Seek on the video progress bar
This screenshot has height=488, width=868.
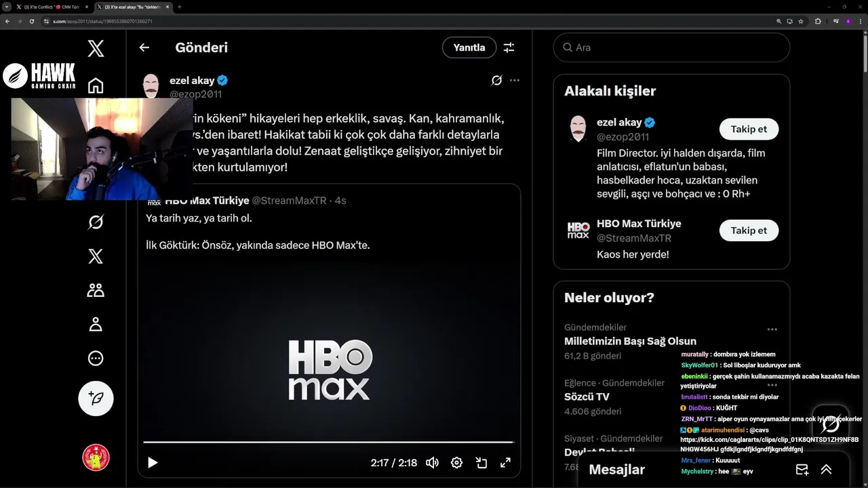click(x=329, y=442)
